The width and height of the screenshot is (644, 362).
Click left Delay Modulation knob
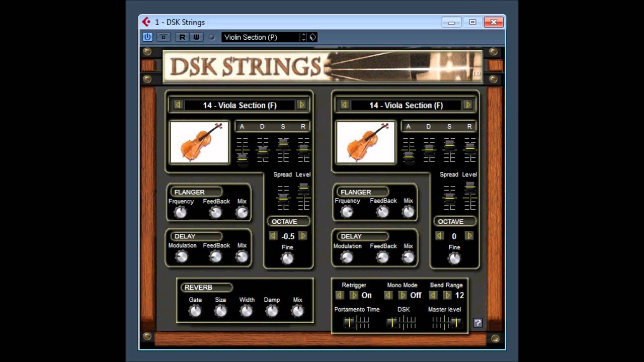181,256
